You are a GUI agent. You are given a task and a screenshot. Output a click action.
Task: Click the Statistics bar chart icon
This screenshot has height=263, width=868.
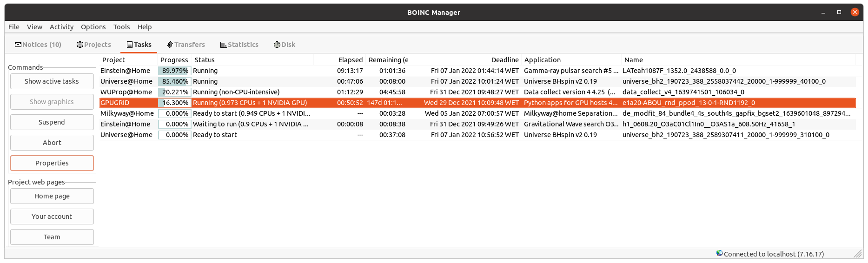click(223, 45)
